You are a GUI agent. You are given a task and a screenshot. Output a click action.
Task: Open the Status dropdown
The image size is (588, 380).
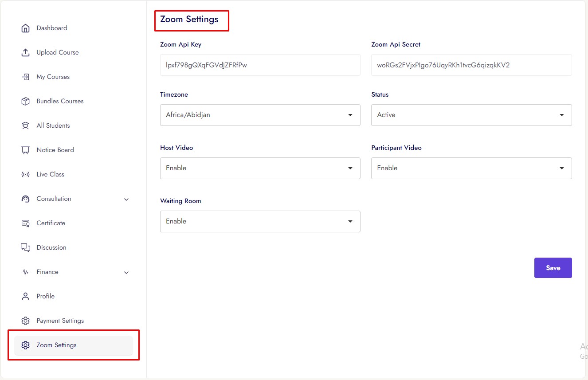pyautogui.click(x=471, y=115)
